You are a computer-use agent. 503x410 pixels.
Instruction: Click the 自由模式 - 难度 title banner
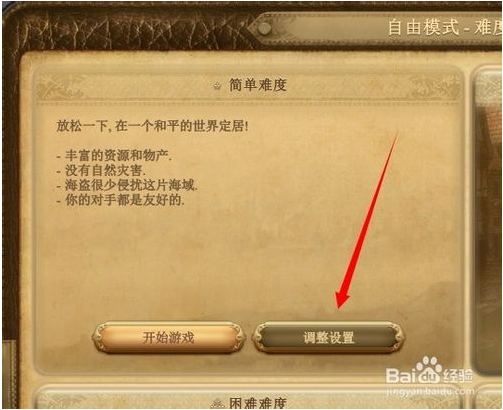click(445, 27)
